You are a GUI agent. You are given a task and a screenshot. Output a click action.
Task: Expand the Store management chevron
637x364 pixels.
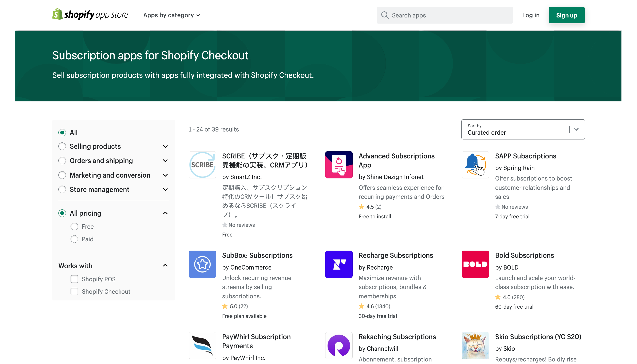pos(165,190)
